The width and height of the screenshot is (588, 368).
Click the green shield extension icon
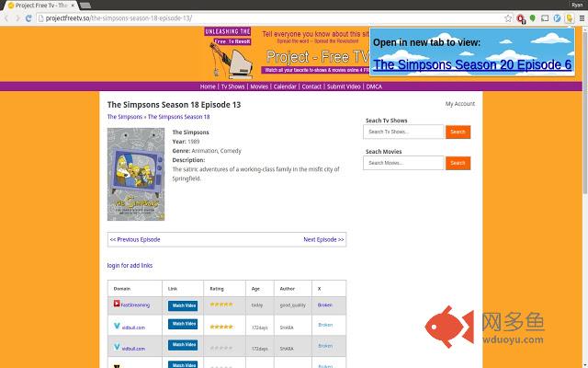[533, 17]
